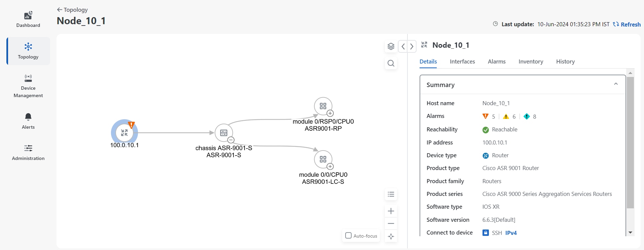Select the Host name value Node_10_1

(x=496, y=103)
